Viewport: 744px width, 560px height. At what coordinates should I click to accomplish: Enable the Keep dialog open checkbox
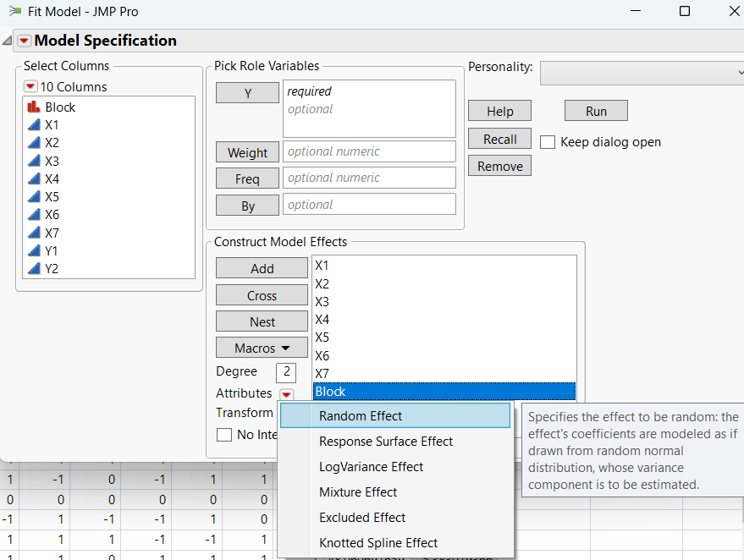(x=548, y=142)
